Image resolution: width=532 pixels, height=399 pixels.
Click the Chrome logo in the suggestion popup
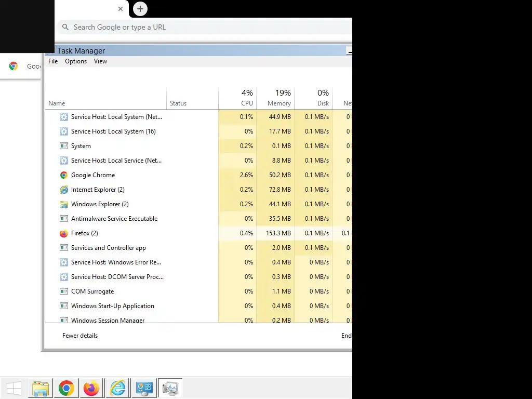tap(14, 66)
